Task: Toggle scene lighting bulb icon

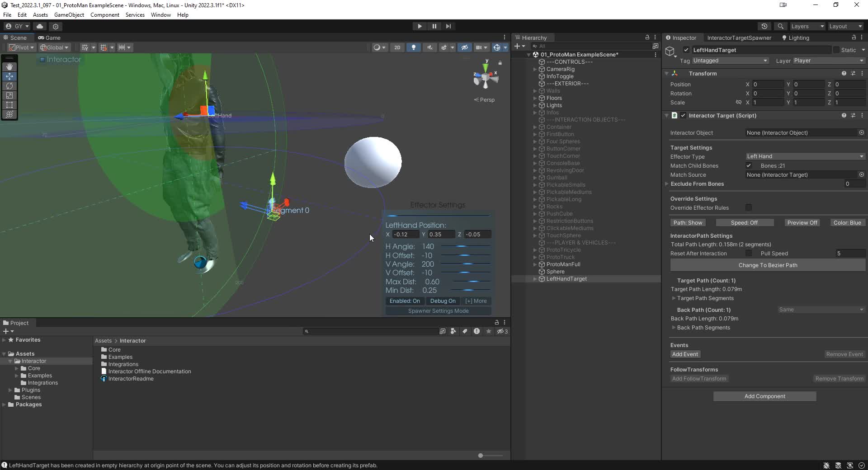Action: coord(413,47)
